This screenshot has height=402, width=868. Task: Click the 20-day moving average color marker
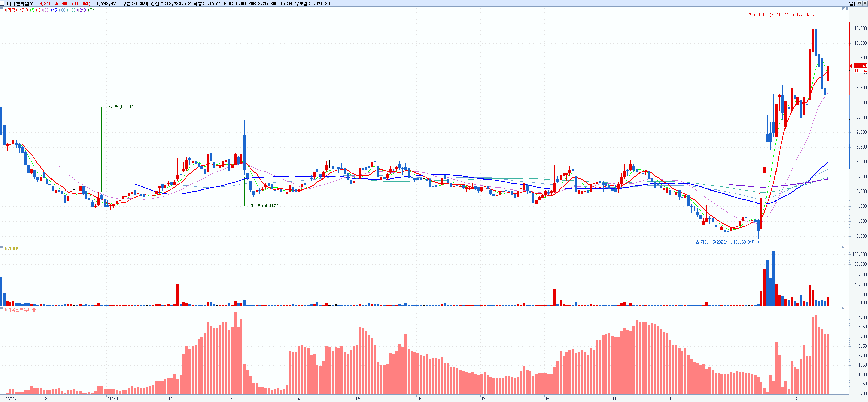click(43, 10)
